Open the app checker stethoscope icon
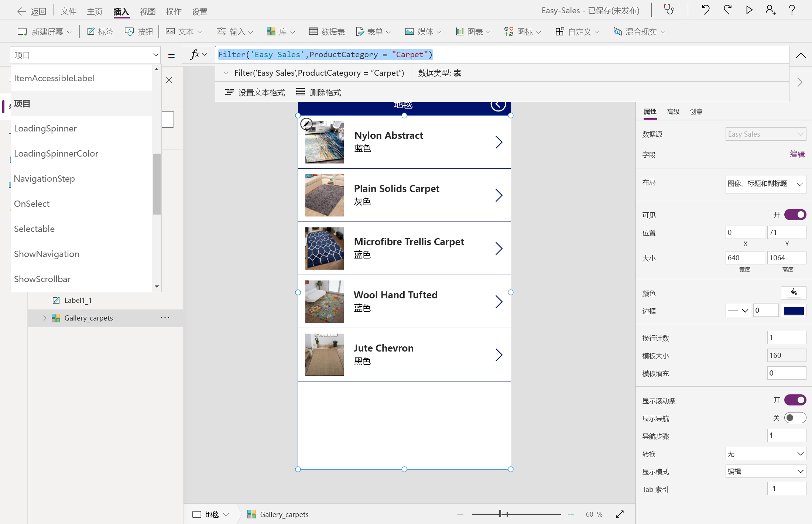 click(x=669, y=10)
